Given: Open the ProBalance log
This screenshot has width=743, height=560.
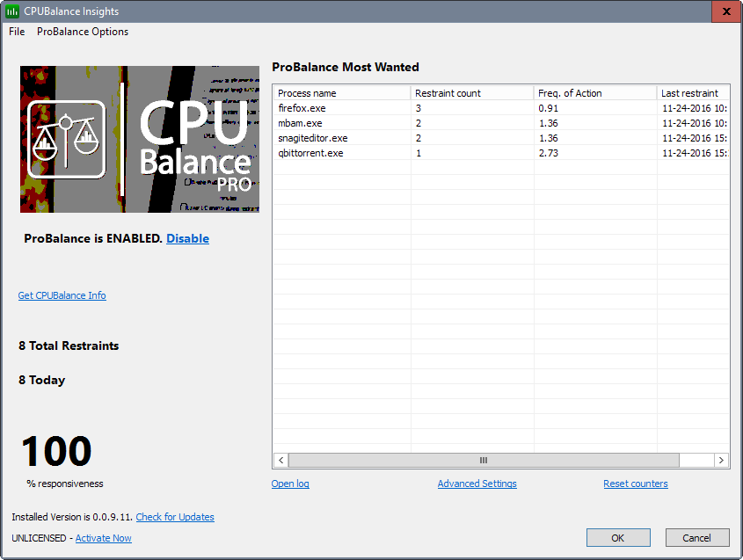Looking at the screenshot, I should [290, 484].
